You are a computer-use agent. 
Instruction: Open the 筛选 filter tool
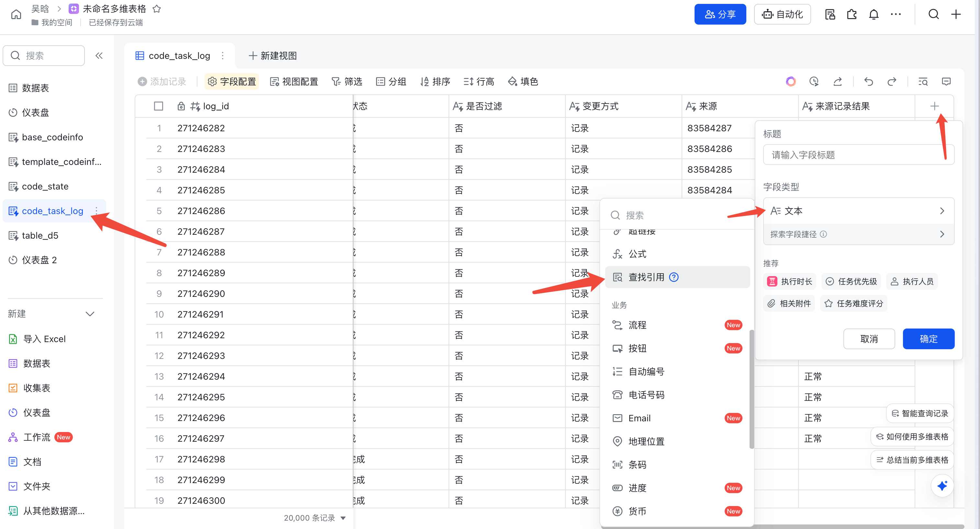click(347, 81)
